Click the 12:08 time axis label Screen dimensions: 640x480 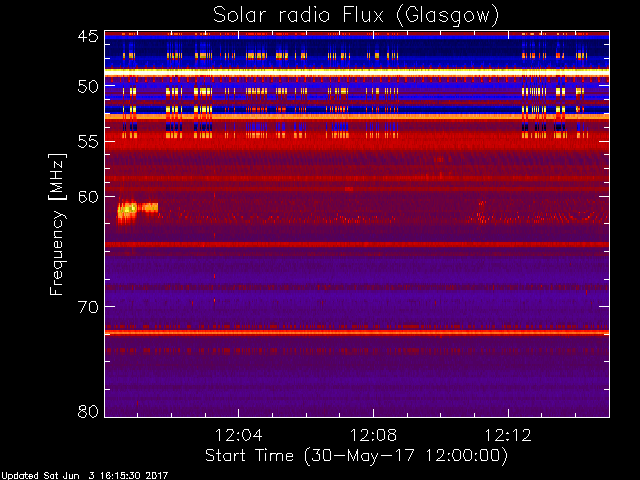point(373,435)
